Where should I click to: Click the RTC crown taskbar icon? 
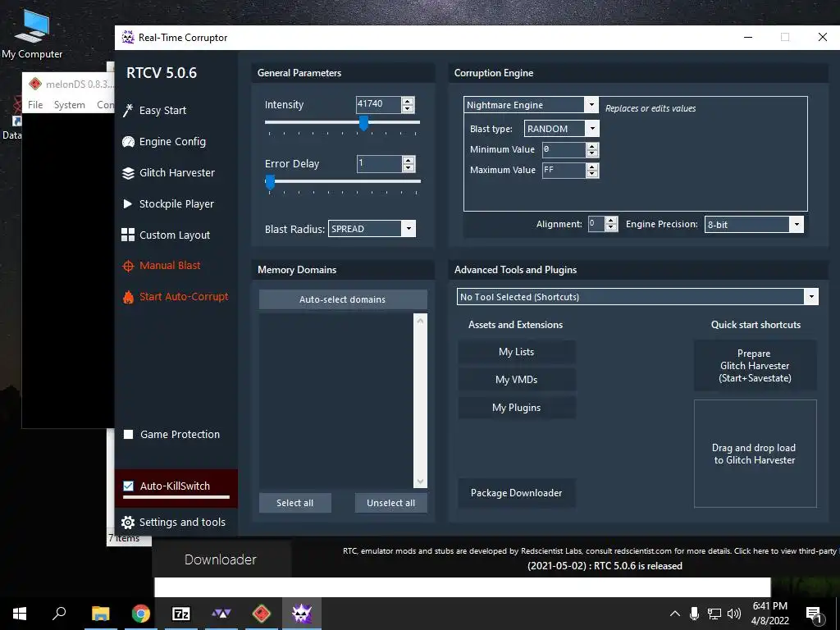click(302, 614)
